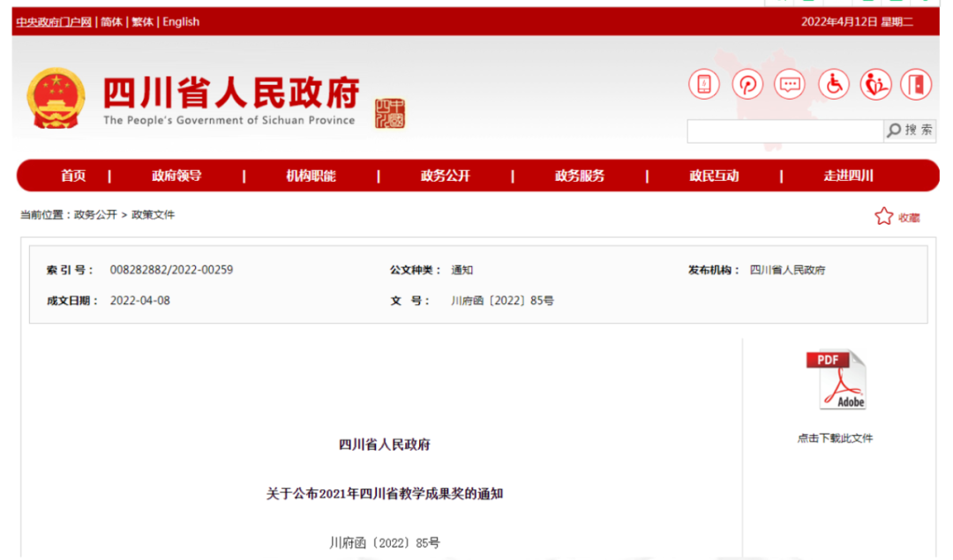
Task: Click 政策文件 breadcrumb link
Action: click(154, 214)
